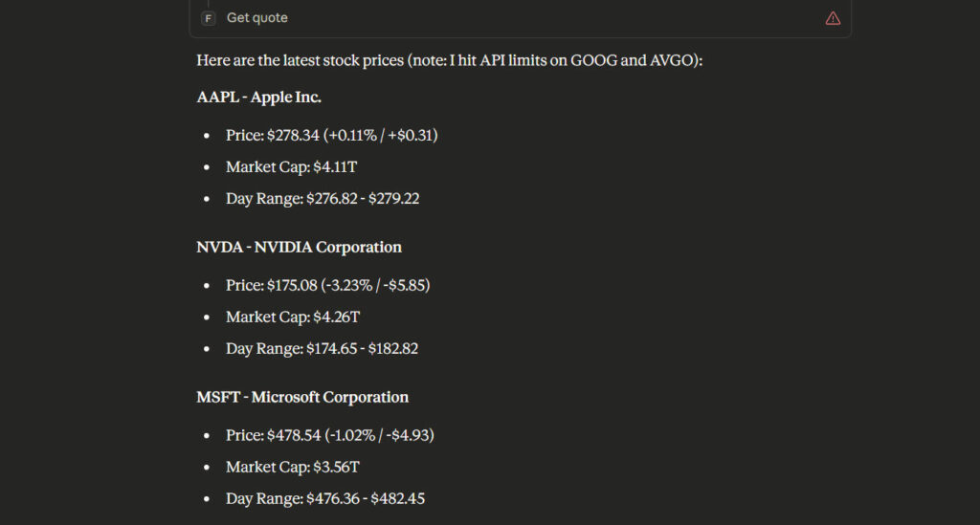Click the Microsoft price line showing $478.54
The width and height of the screenshot is (980, 525).
coord(330,435)
